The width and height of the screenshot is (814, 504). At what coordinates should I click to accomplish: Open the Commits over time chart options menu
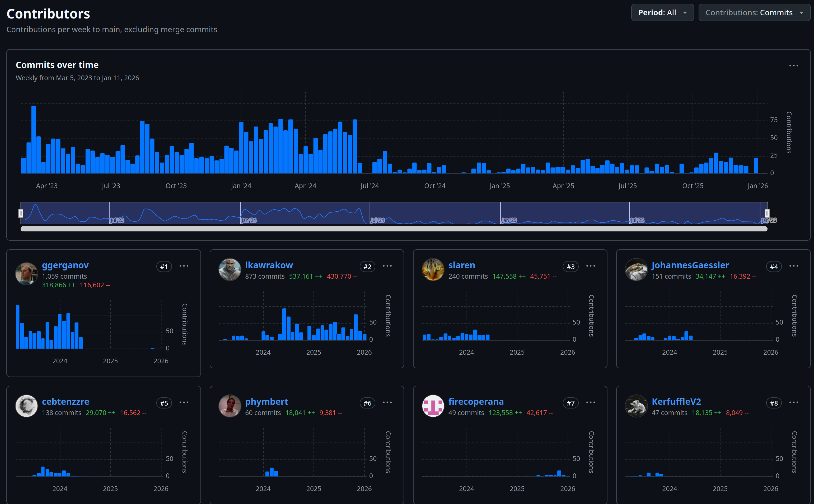(793, 66)
